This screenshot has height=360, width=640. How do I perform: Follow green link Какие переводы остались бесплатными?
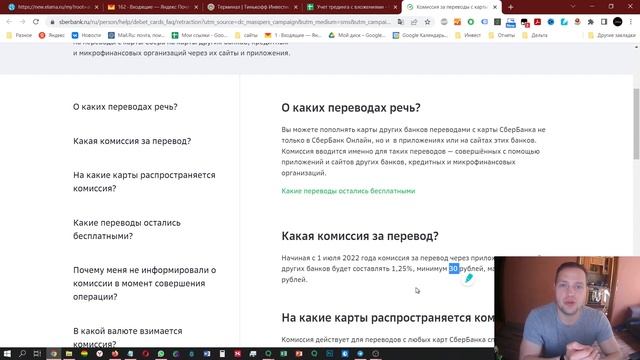click(x=348, y=191)
